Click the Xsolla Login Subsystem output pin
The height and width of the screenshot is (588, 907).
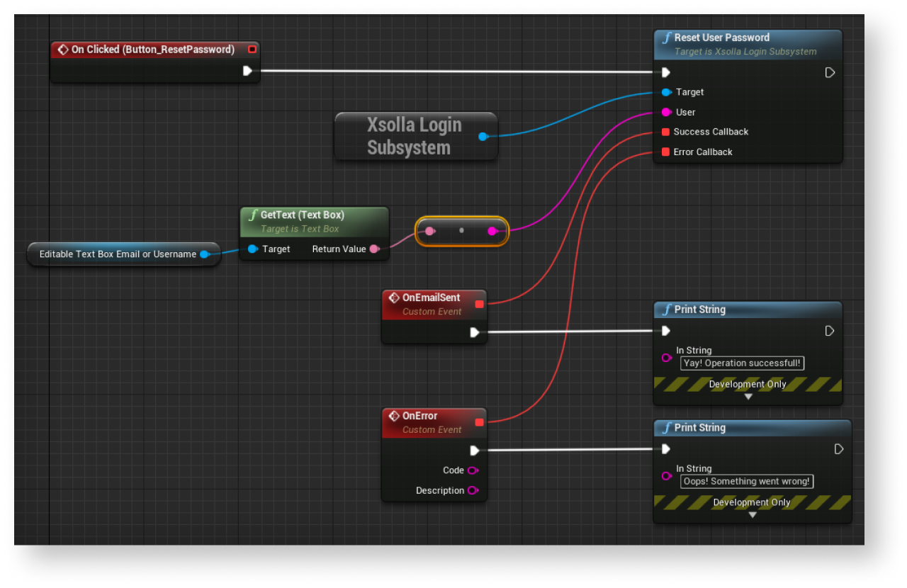483,137
